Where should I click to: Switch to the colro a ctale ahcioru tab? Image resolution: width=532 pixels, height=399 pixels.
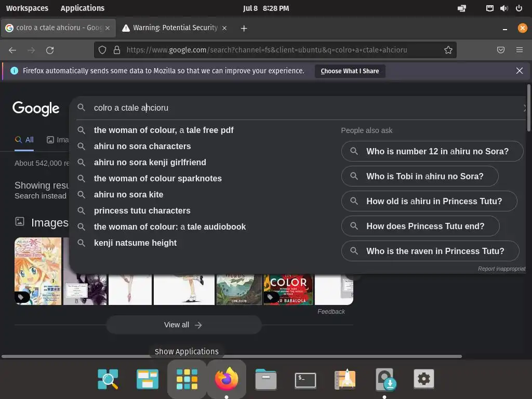pyautogui.click(x=58, y=28)
